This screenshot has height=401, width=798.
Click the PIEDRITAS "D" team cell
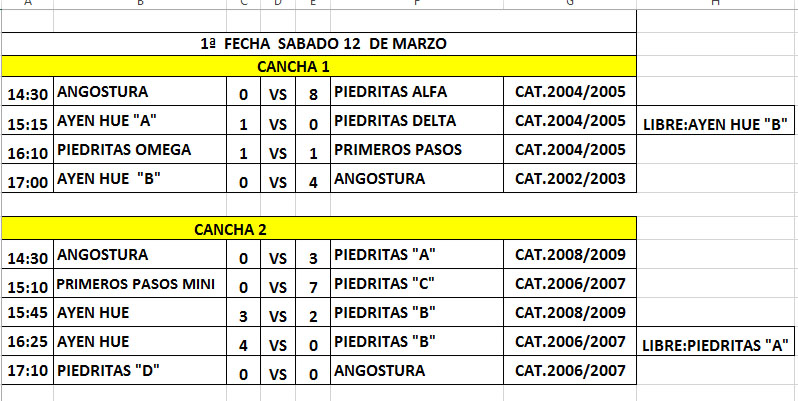(x=141, y=372)
